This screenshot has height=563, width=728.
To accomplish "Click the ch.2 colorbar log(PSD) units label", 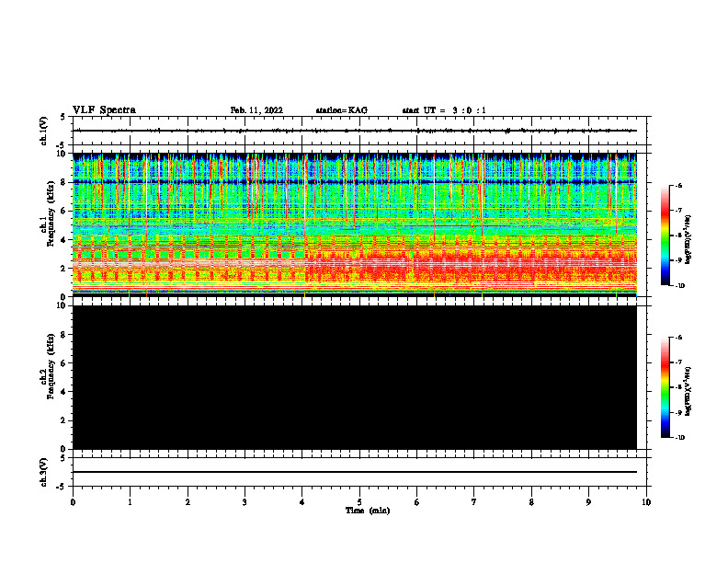I will click(688, 390).
